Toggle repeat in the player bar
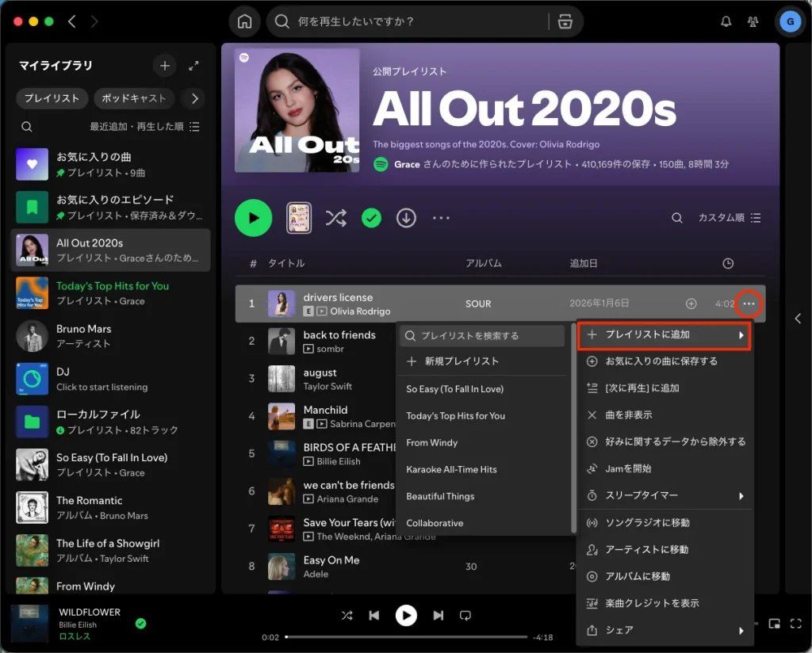This screenshot has width=812, height=653. coord(465,616)
